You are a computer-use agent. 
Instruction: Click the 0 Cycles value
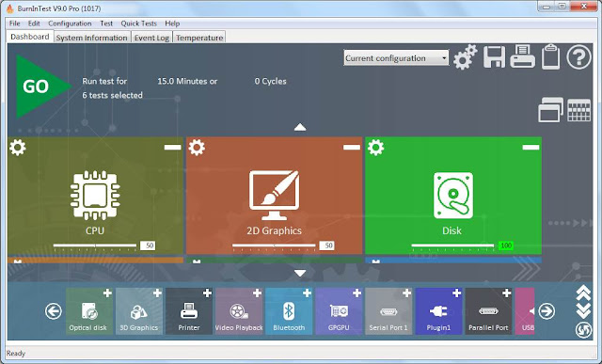click(270, 82)
